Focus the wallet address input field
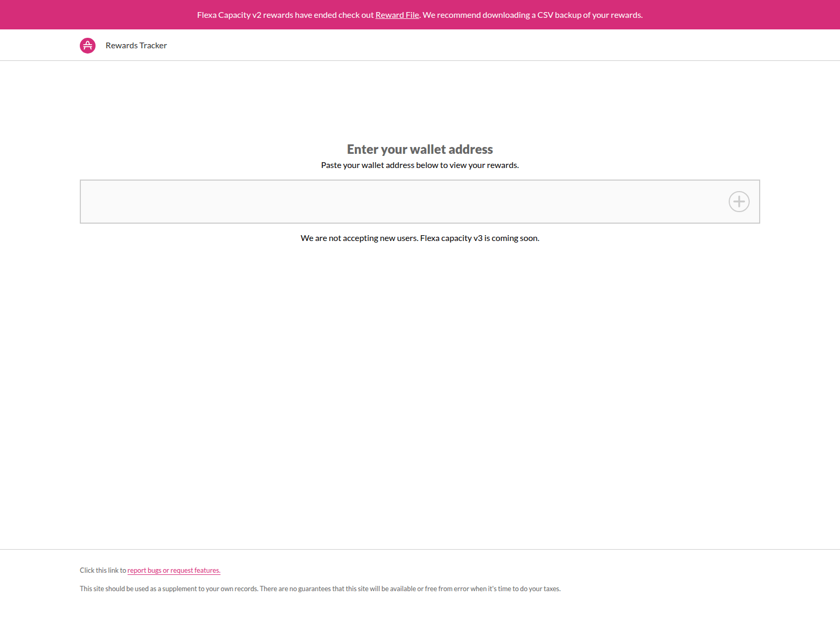The image size is (840, 630). pyautogui.click(x=420, y=202)
